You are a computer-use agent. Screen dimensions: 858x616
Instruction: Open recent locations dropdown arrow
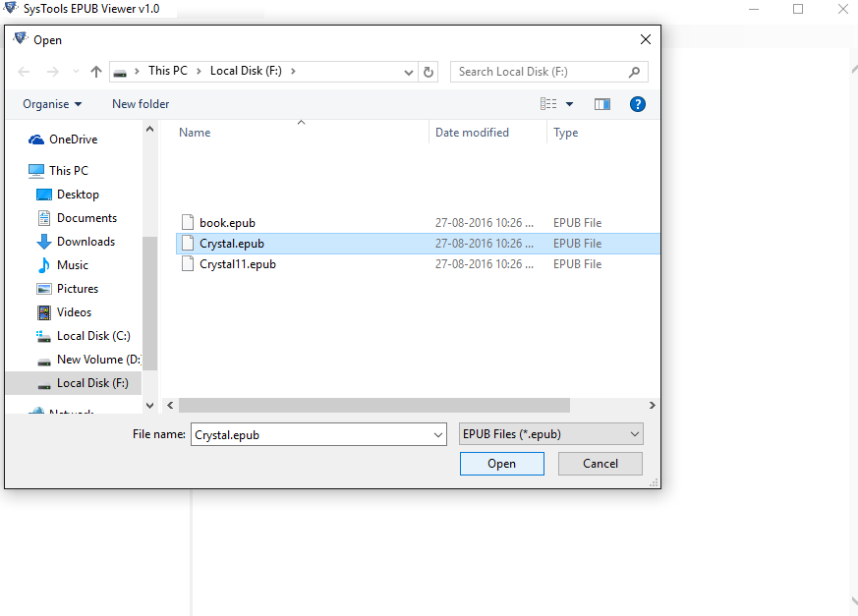(76, 72)
